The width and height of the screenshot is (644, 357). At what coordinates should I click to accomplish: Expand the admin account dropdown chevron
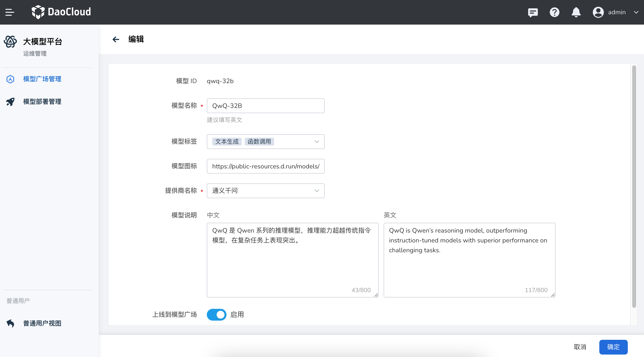636,12
